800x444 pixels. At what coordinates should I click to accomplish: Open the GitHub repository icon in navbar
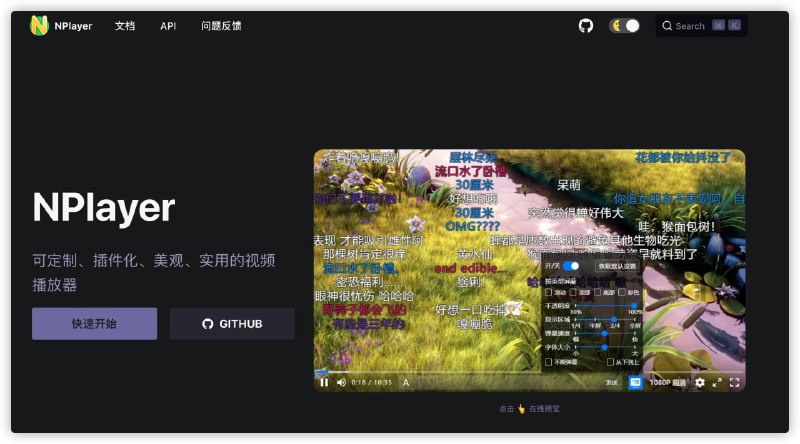(x=586, y=26)
